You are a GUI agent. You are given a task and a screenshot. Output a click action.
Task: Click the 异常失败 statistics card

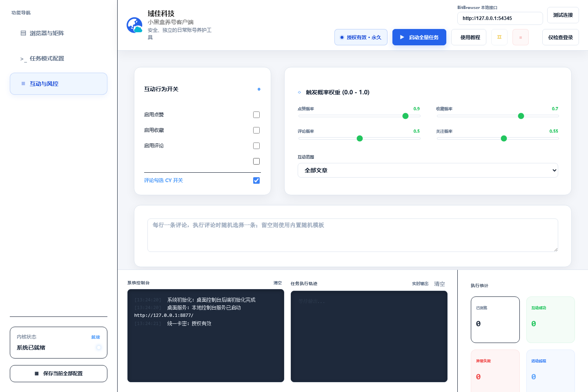495,371
